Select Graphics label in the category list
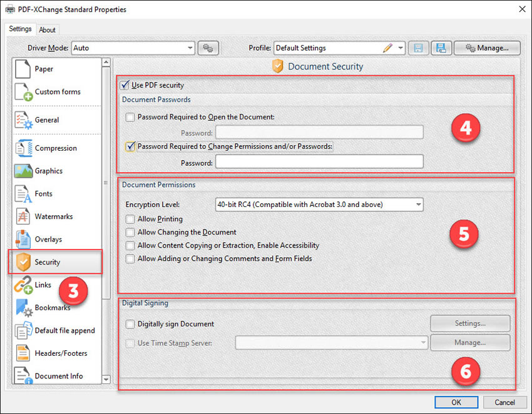This screenshot has height=414, width=532. [x=49, y=171]
